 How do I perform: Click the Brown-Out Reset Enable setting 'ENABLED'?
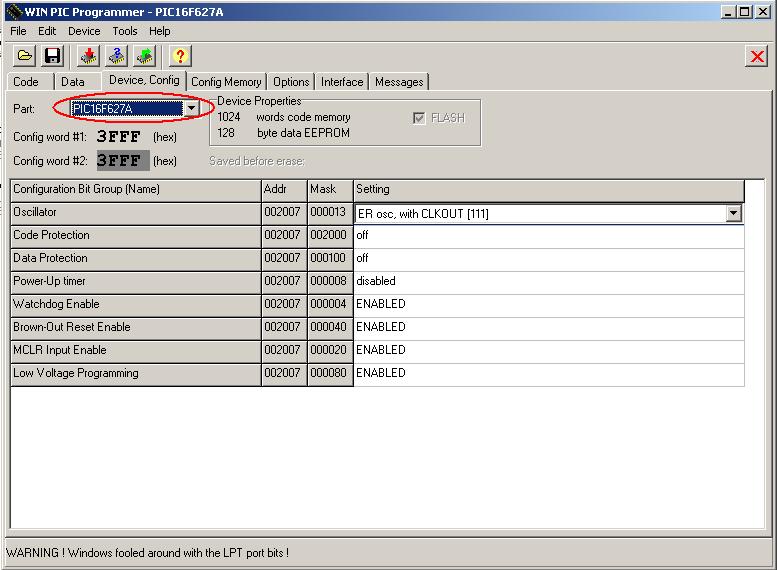[x=549, y=329]
